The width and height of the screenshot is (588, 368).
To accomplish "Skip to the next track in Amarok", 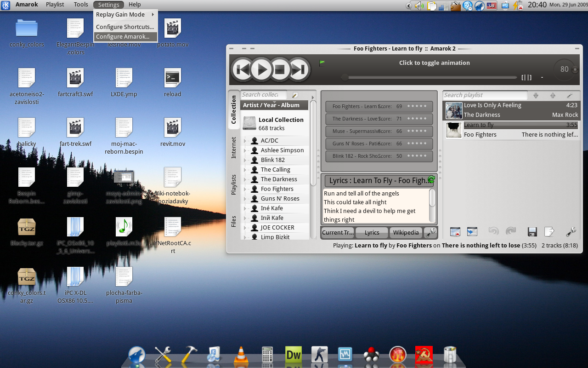I will click(299, 69).
